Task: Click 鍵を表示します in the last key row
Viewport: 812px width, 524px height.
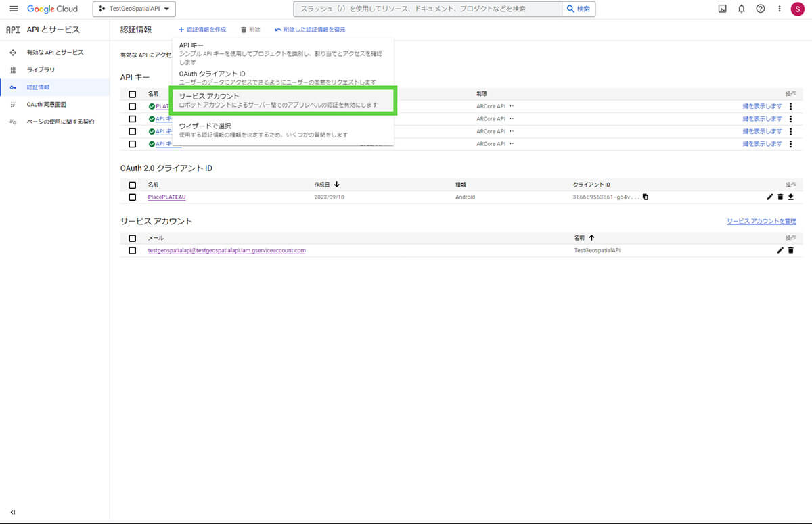Action: (x=762, y=143)
